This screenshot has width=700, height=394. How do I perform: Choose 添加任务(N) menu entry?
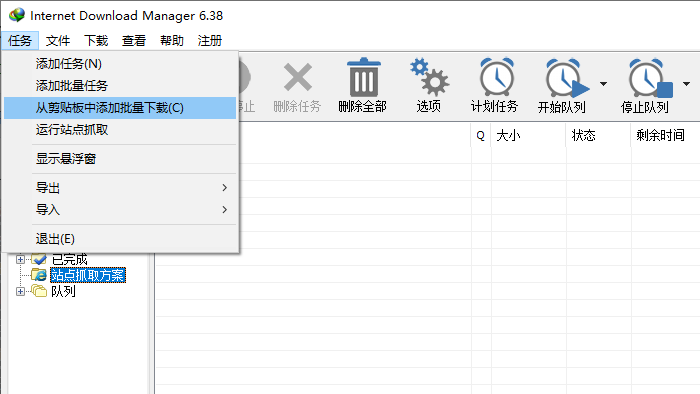click(120, 64)
